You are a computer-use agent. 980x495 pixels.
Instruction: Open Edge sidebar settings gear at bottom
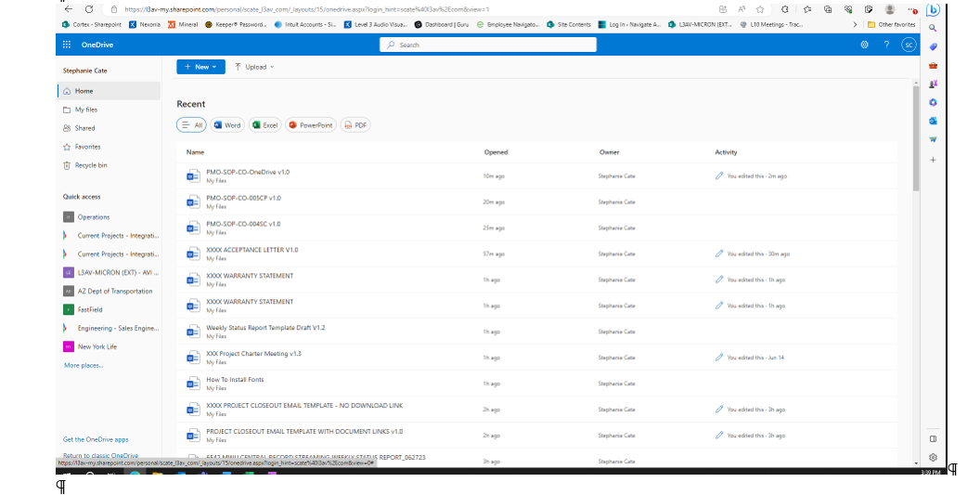click(x=933, y=458)
